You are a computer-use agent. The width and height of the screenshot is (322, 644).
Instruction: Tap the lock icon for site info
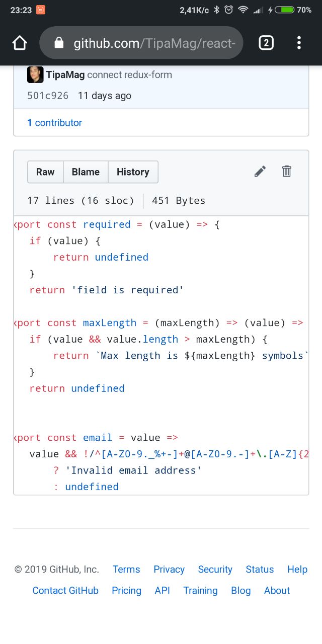pyautogui.click(x=59, y=43)
